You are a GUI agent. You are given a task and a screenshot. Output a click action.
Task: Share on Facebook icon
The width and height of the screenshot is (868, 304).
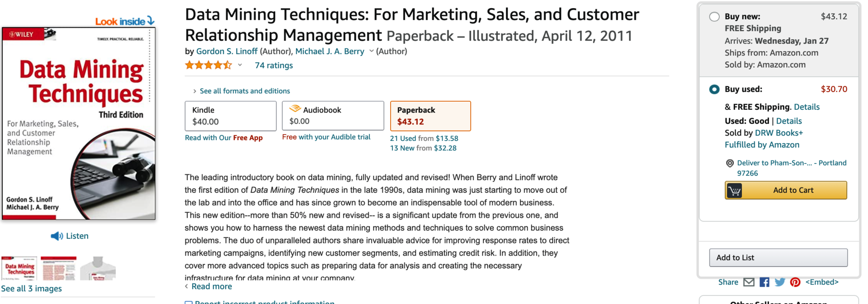click(x=764, y=282)
